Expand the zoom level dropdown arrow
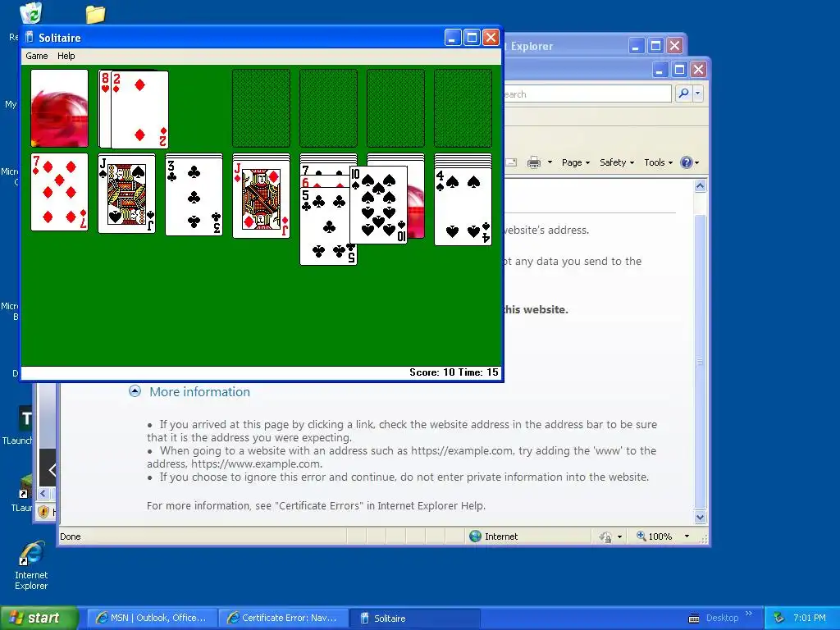 pyautogui.click(x=687, y=536)
